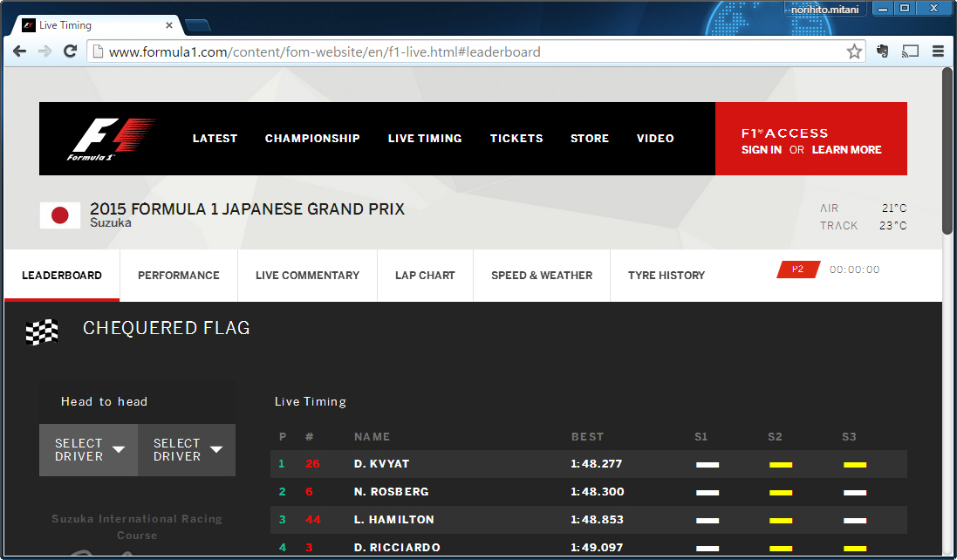The image size is (957, 560).
Task: Click the red P2 session badge
Action: (x=797, y=270)
